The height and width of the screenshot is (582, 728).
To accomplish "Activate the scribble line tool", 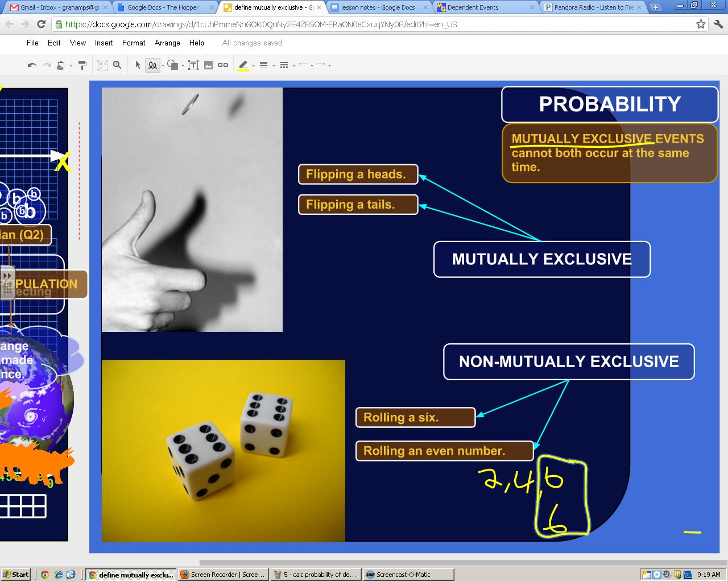I will 152,65.
